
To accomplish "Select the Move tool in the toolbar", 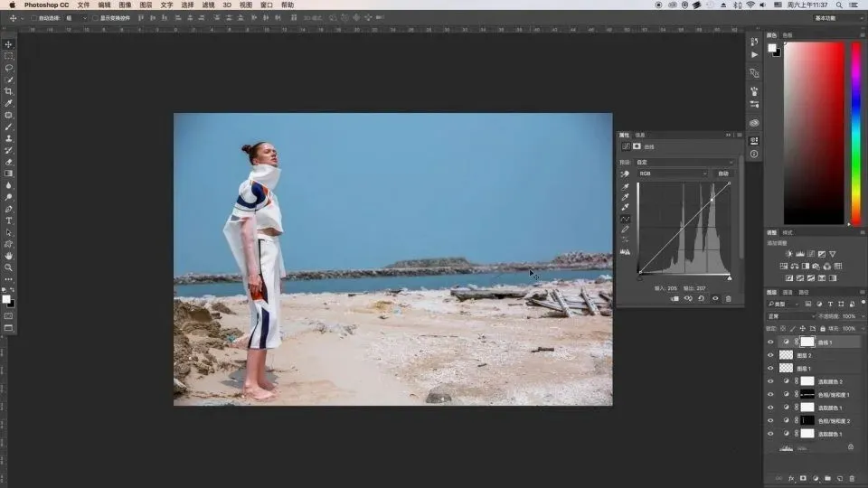I will 9,44.
